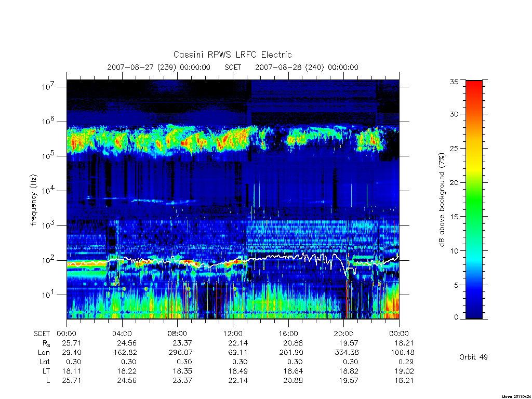Click the 10^3 frequency tick label
The image size is (532, 399).
click(49, 225)
